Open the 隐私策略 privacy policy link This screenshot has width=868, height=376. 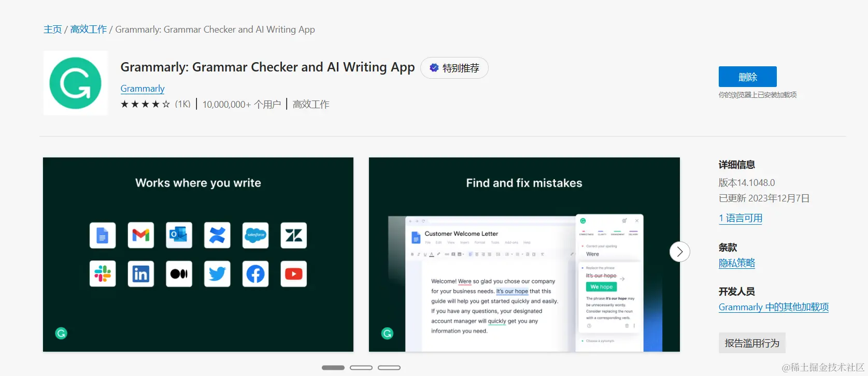(x=737, y=263)
